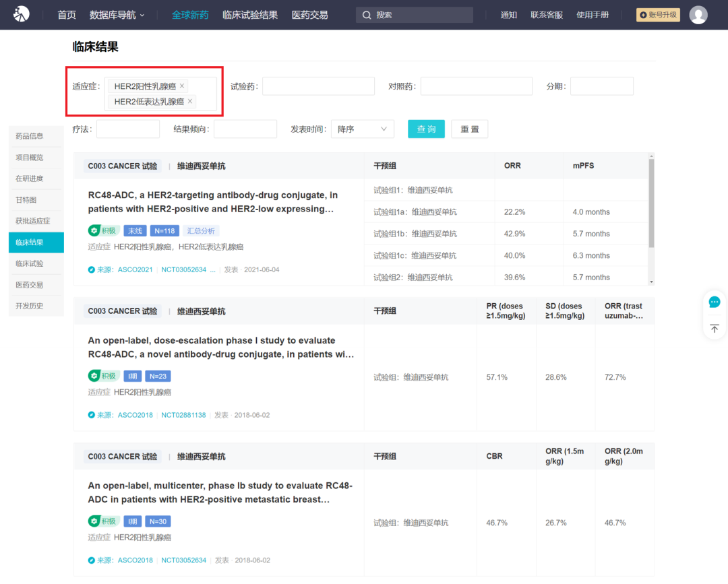The height and width of the screenshot is (584, 728).
Task: Open the NCT02881138 trial link
Action: point(183,415)
